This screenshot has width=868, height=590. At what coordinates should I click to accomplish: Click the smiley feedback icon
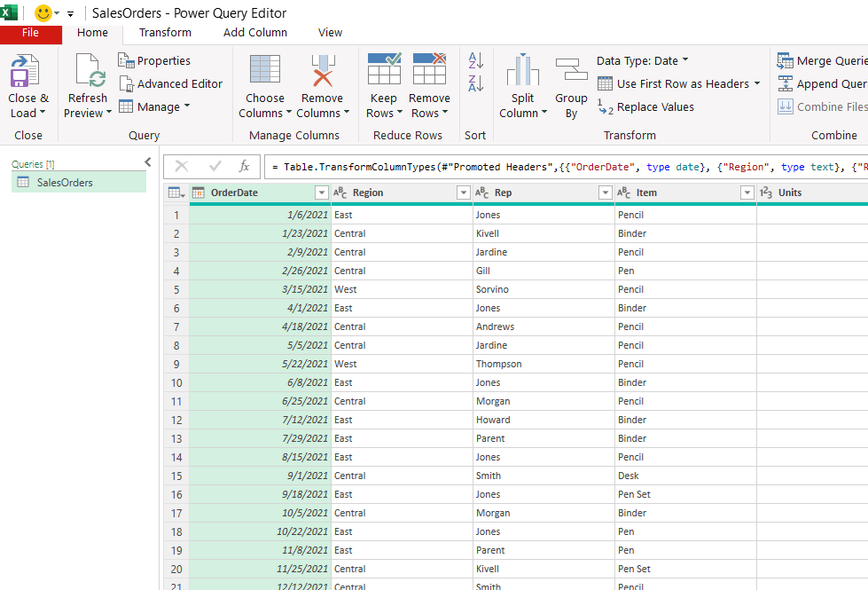point(43,12)
